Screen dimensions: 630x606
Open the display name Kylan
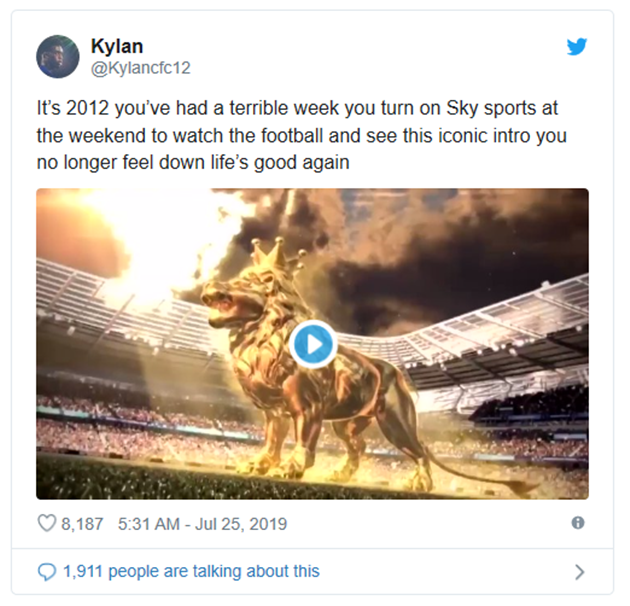coord(117,46)
